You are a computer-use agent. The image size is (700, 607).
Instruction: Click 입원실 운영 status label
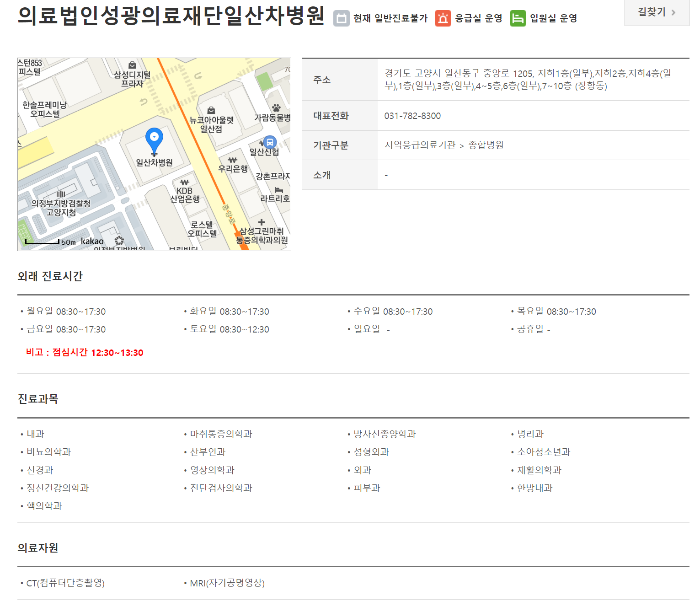[553, 18]
